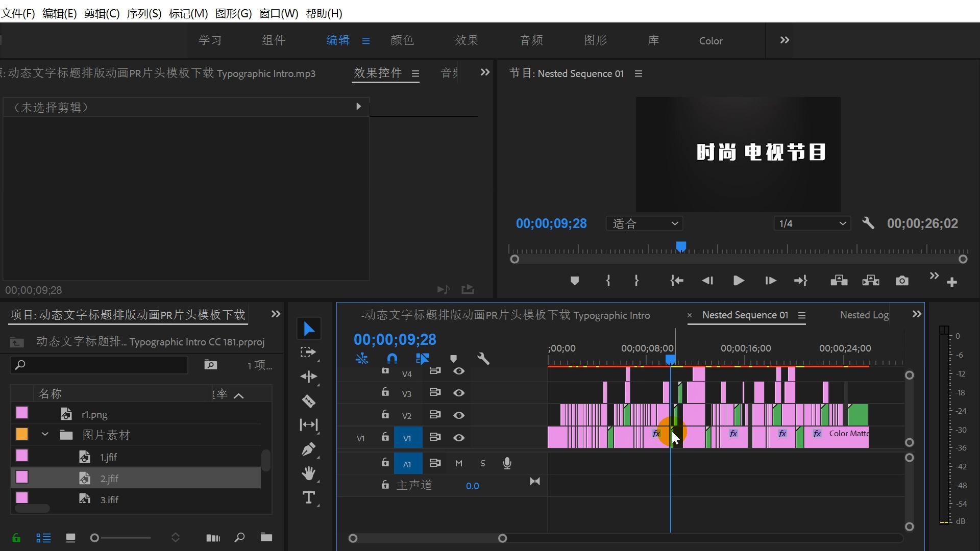Click new bin folder icon
Image resolution: width=980 pixels, height=551 pixels.
click(x=266, y=537)
